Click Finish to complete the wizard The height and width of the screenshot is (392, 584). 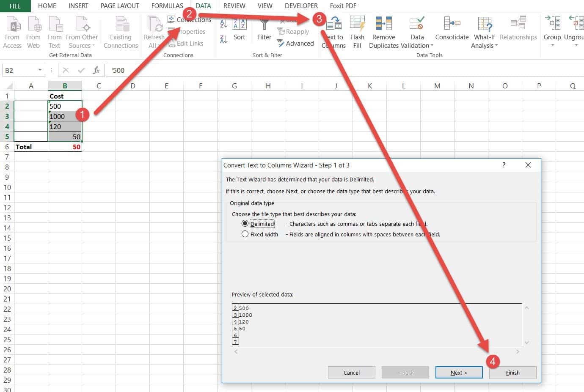click(x=512, y=373)
